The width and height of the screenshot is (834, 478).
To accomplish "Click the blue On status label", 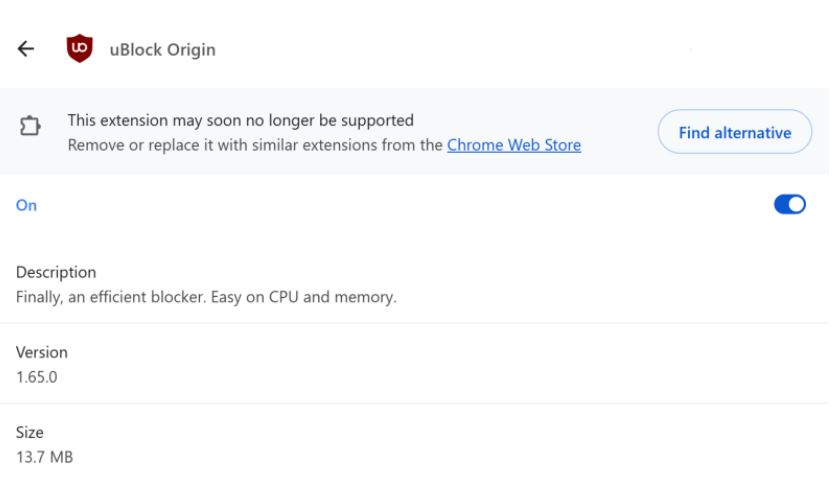I will pyautogui.click(x=26, y=205).
